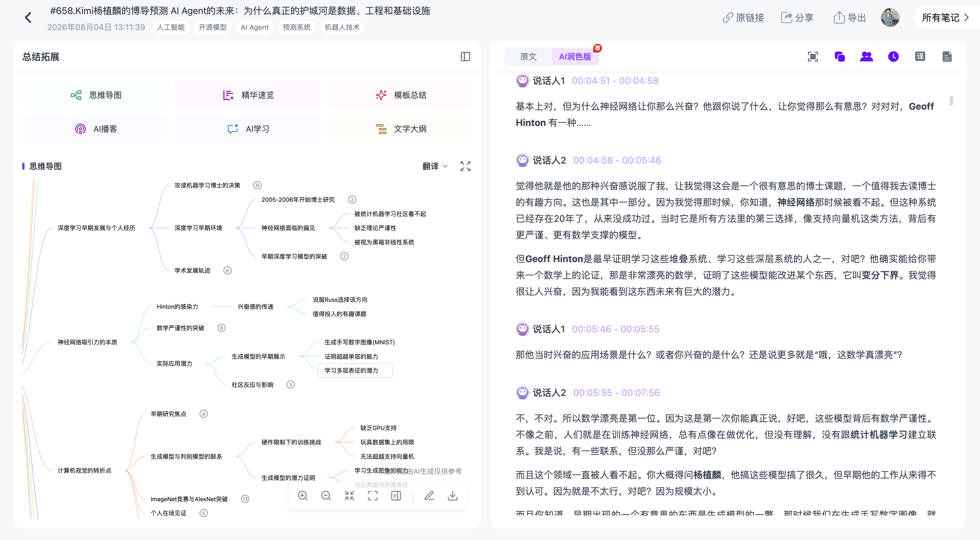Share this note via 分享
The height and width of the screenshot is (540, 980).
797,17
